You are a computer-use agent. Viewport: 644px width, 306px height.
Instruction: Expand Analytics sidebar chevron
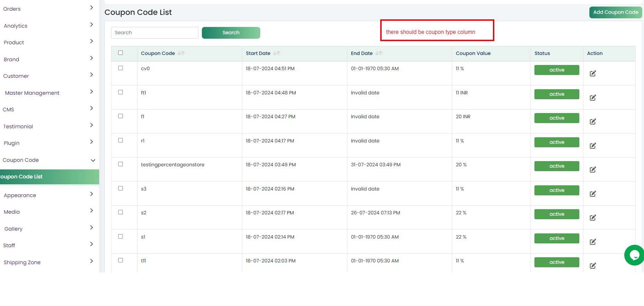click(x=91, y=25)
